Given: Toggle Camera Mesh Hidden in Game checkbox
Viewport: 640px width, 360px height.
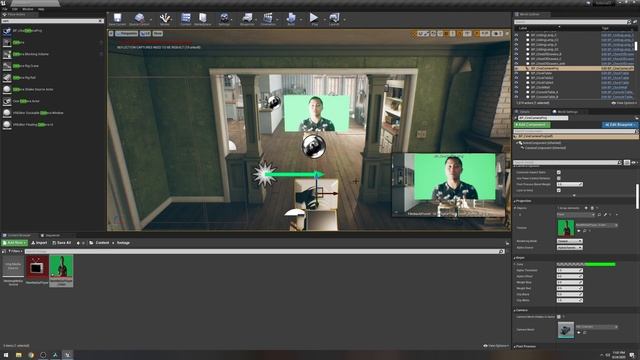Looking at the screenshot, I should 559,317.
